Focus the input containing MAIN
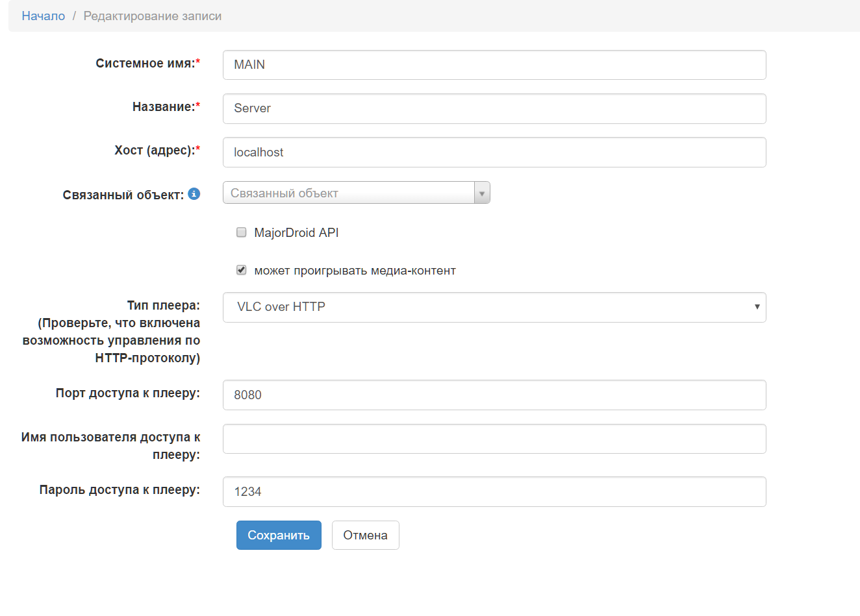This screenshot has height=616, width=860. [494, 65]
